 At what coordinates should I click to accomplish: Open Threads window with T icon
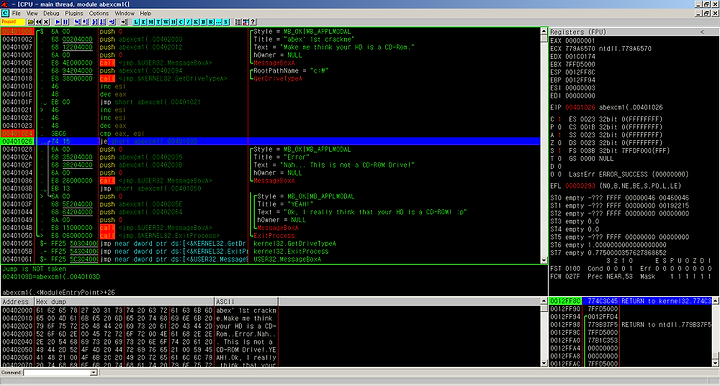tap(158, 22)
